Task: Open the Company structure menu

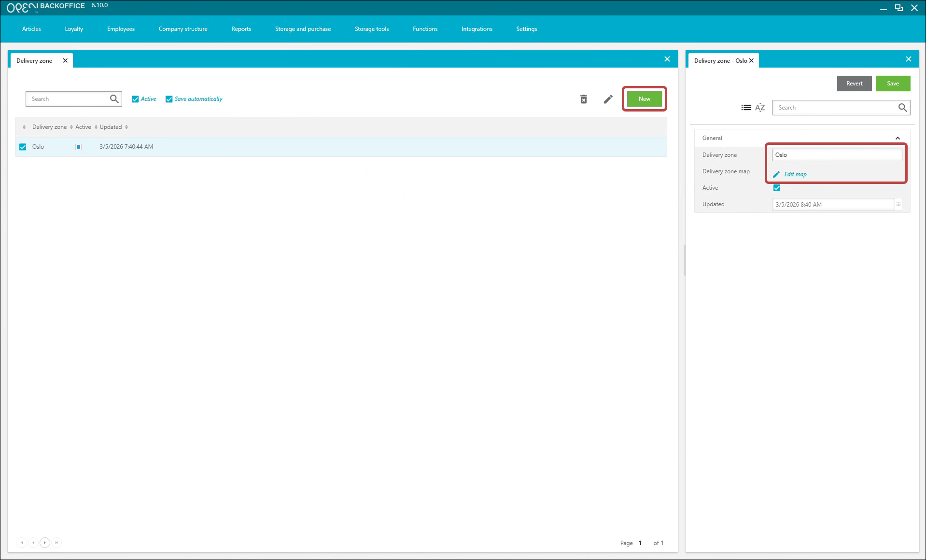Action: (x=183, y=29)
